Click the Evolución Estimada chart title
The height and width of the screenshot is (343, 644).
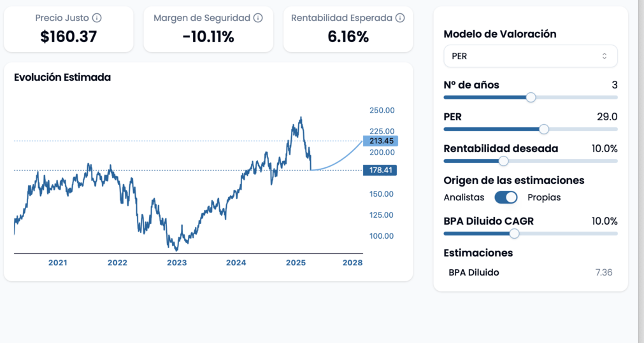(62, 77)
